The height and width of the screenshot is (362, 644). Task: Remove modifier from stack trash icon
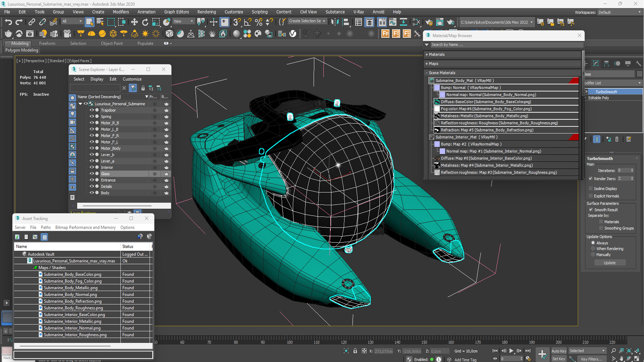(616, 139)
